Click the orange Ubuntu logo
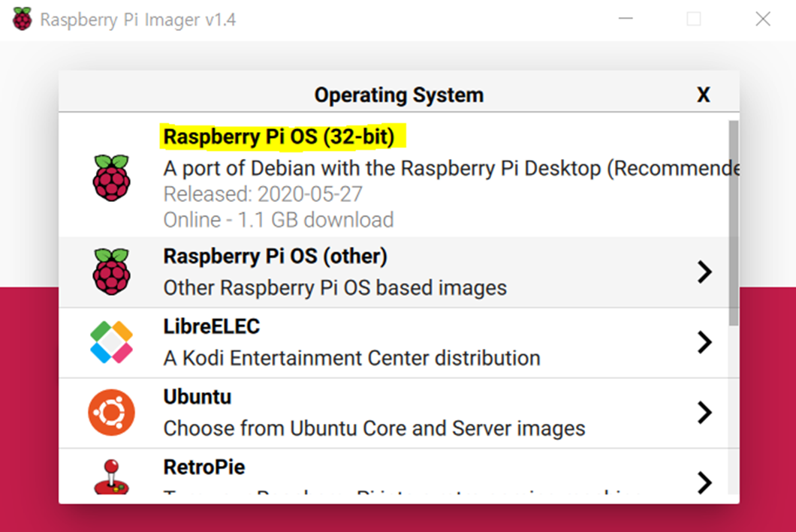Screen dimensions: 796x532 111,412
